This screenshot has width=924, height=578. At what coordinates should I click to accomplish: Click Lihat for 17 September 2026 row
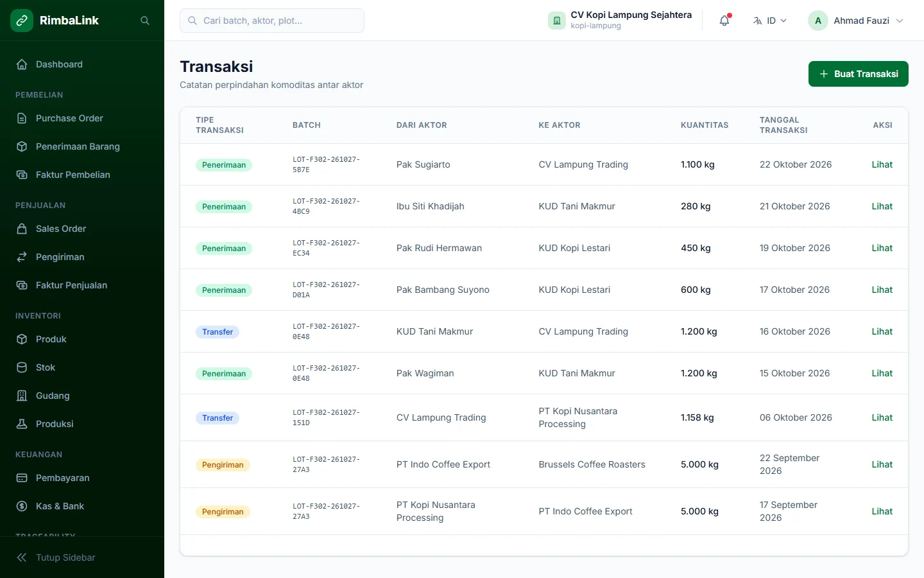pyautogui.click(x=882, y=511)
